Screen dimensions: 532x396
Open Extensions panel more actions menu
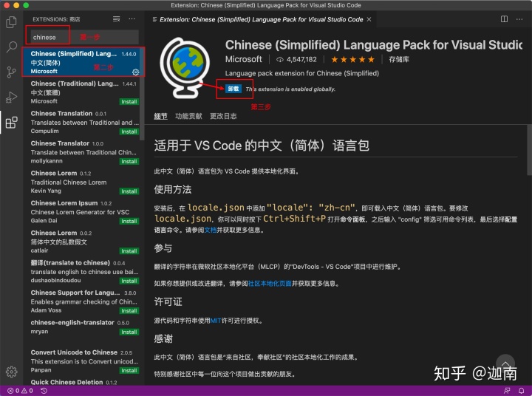(132, 19)
